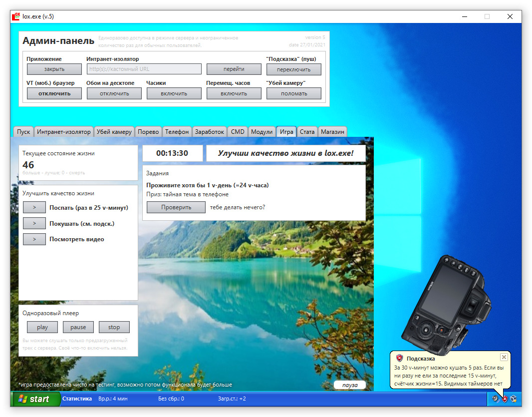Click the Проверить task button
532x417 pixels.
(176, 207)
